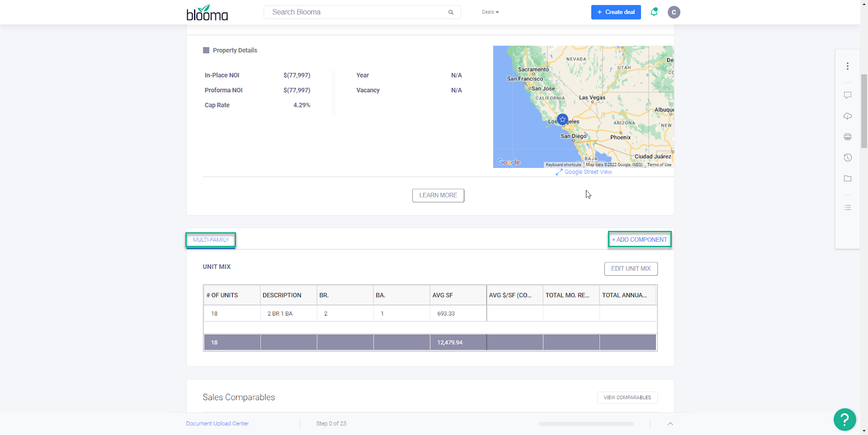The image size is (868, 435).
Task: Click the TOTAL ANNUA... column header
Action: pos(628,295)
